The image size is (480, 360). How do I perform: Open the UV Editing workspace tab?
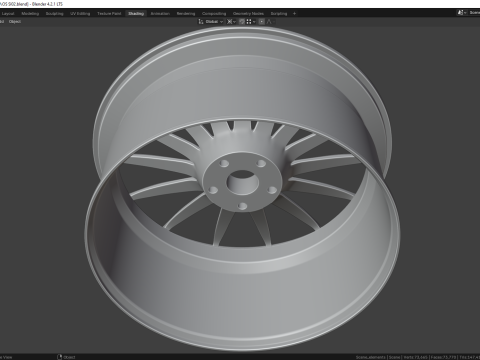(80, 14)
